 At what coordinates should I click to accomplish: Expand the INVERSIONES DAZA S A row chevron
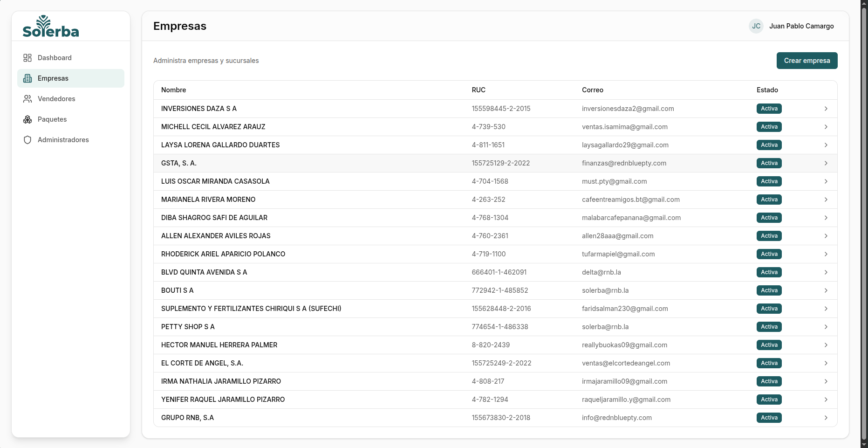(826, 109)
